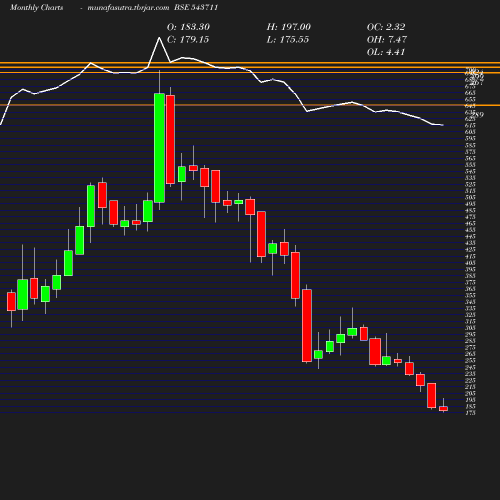Click the 555 price label on the axis
The image size is (500, 500).
click(470, 165)
